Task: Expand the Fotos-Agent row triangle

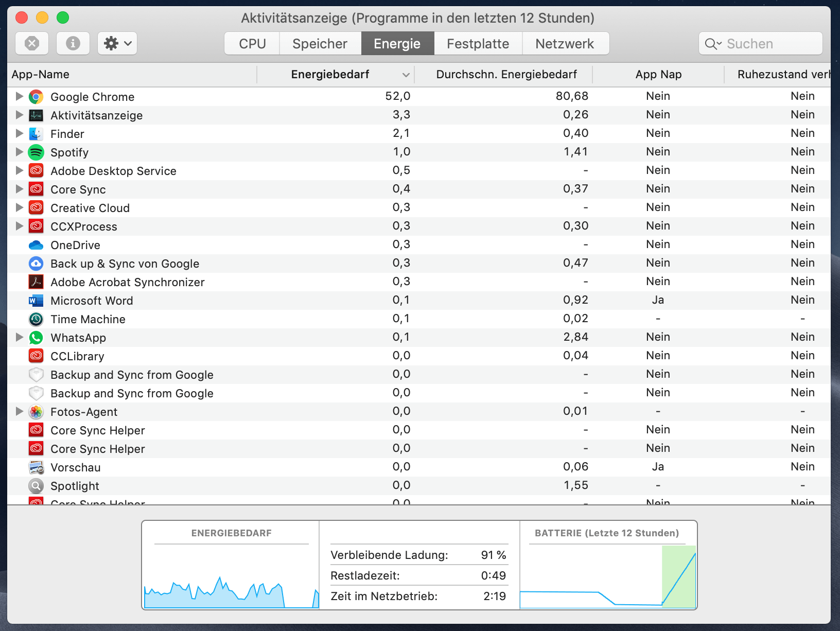Action: click(19, 411)
